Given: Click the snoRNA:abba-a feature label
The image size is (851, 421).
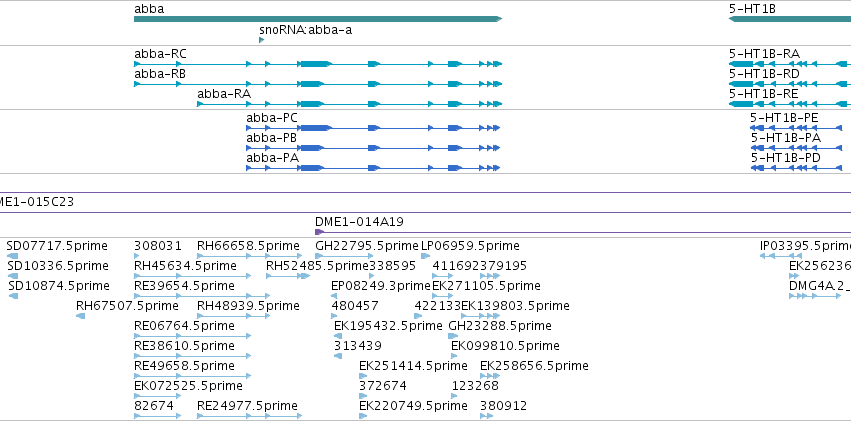Looking at the screenshot, I should click(306, 30).
